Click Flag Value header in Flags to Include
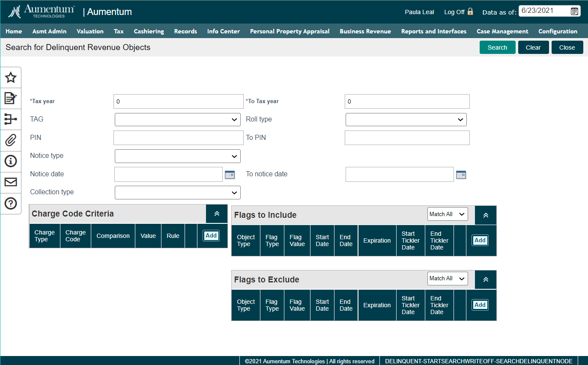The image size is (588, 365). click(297, 240)
